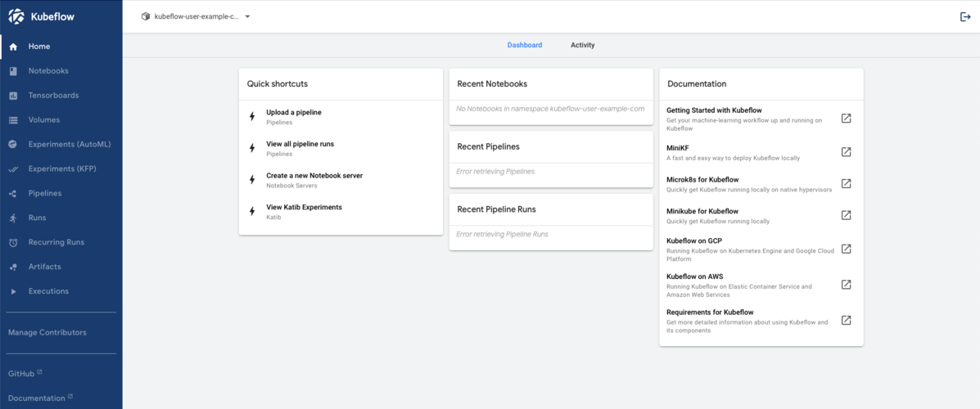Click 'No Notebooks in namespace' message
The width and height of the screenshot is (980, 409).
[x=550, y=109]
